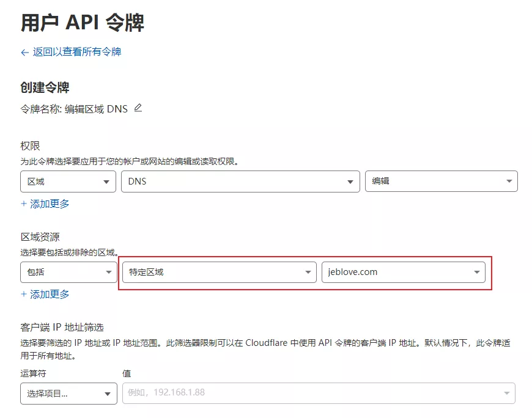The height and width of the screenshot is (418, 532).
Task: Open the '包括' zone resource dropdown
Action: click(68, 272)
